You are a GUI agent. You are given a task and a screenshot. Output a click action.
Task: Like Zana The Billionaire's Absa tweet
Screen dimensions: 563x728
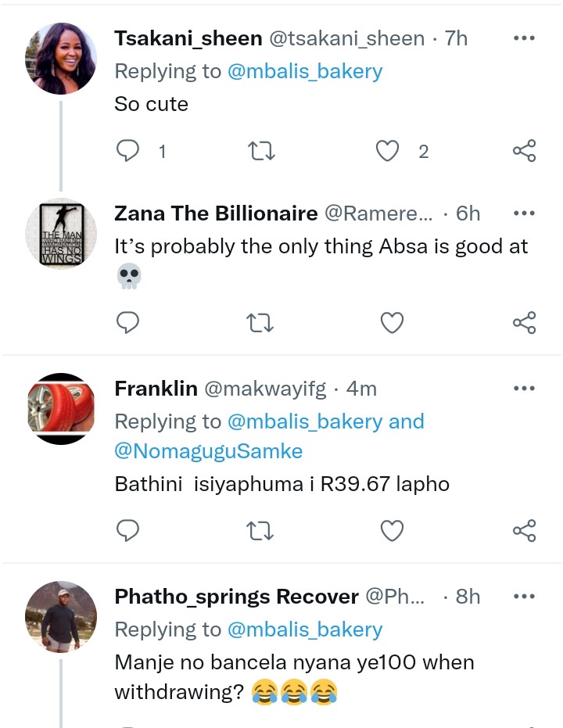tap(391, 321)
